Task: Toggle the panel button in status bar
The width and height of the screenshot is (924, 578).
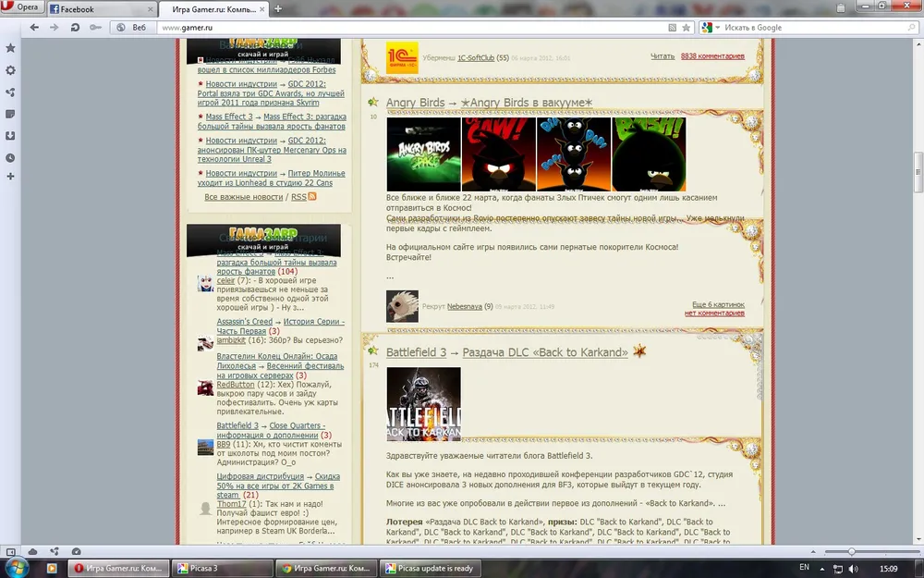Action: [10, 551]
